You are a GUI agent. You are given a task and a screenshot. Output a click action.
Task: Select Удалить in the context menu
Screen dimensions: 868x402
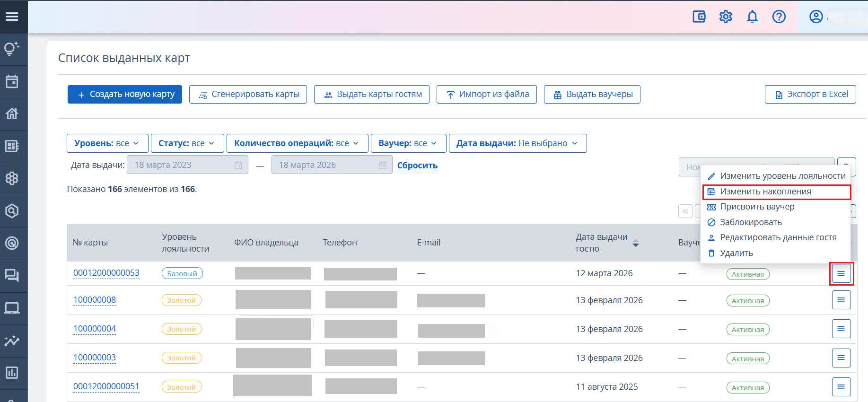coord(736,253)
